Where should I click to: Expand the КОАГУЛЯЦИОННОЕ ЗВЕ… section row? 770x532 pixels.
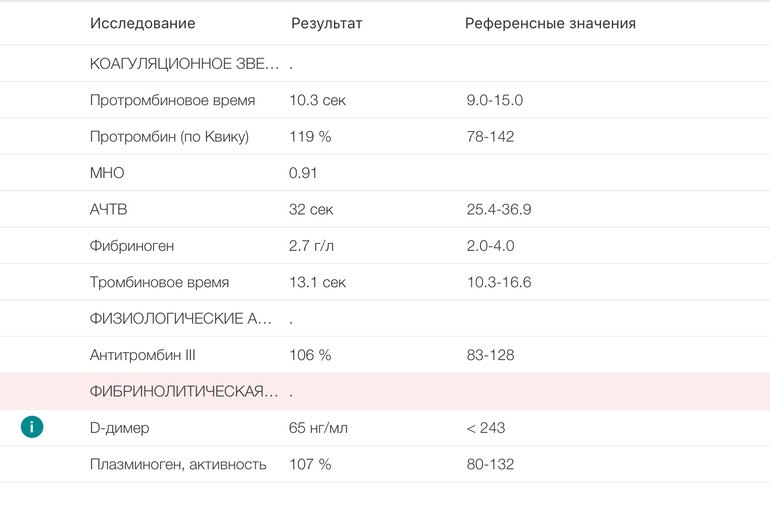[184, 64]
